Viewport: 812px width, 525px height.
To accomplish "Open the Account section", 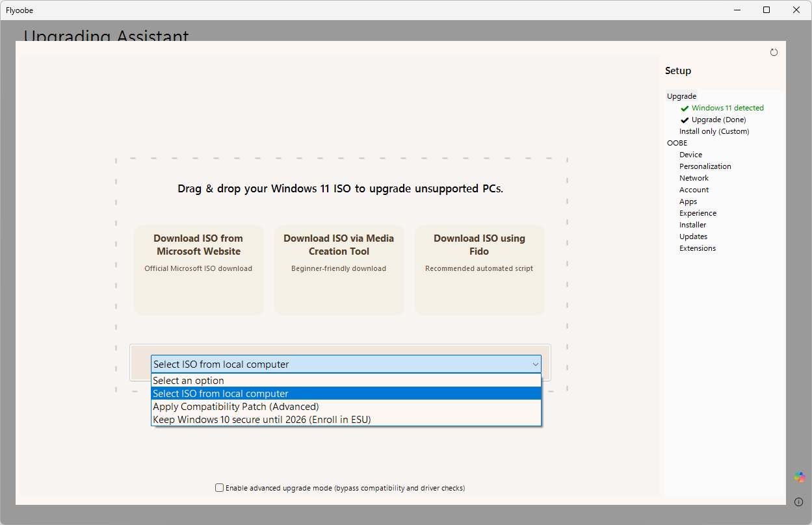I will tap(694, 190).
